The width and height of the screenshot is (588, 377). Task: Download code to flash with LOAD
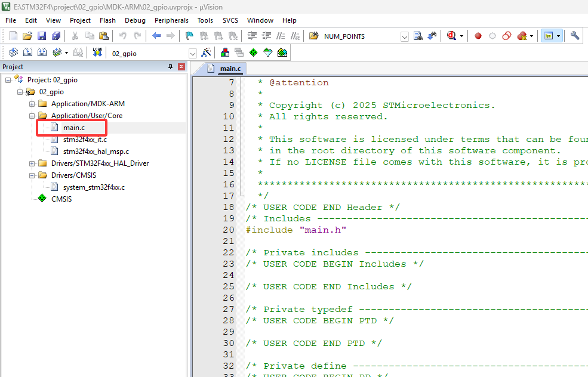(x=97, y=52)
